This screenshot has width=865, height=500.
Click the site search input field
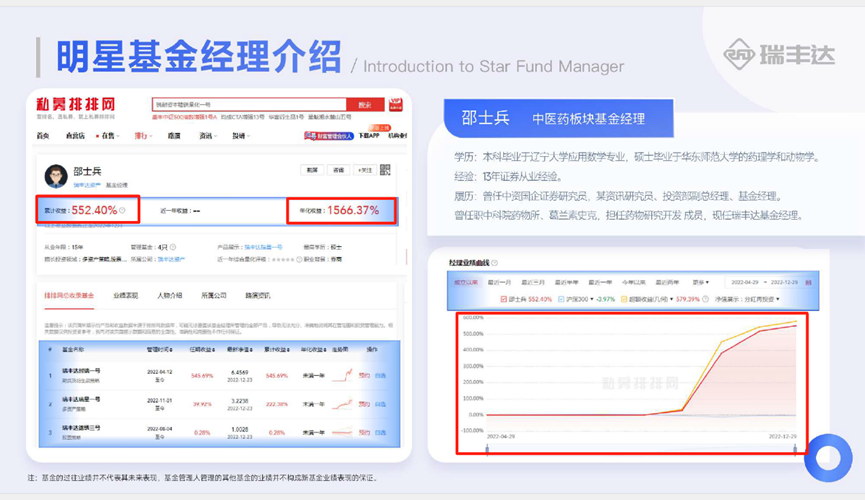point(249,104)
